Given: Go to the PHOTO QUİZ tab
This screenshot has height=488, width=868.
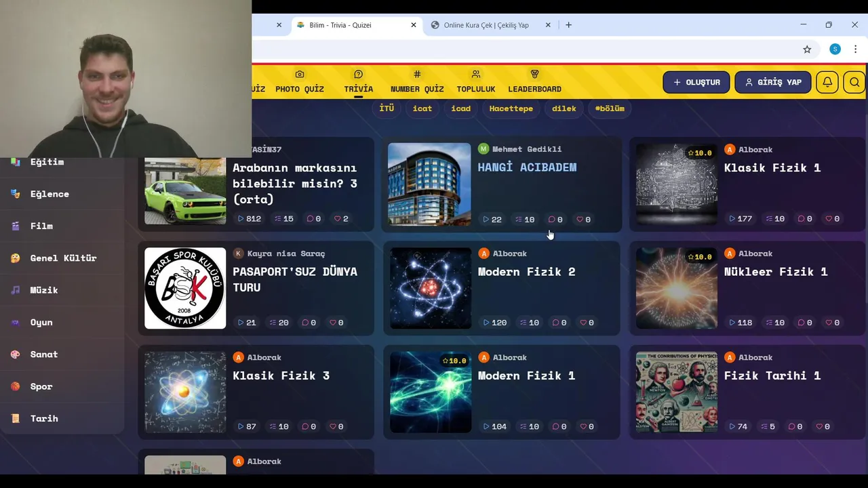Looking at the screenshot, I should 300,81.
